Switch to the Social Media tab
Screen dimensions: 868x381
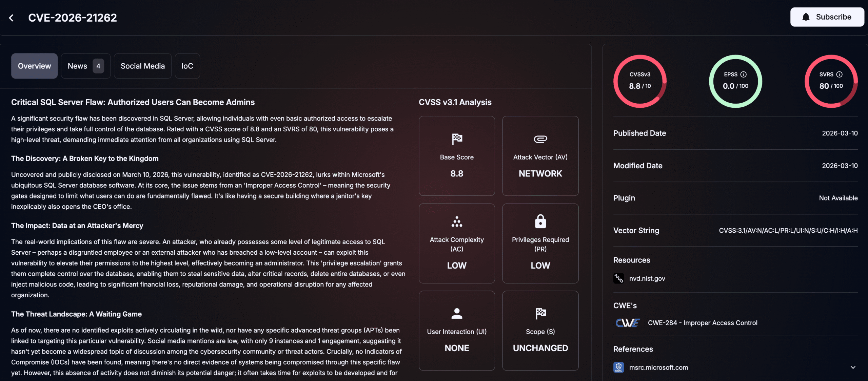coord(143,66)
